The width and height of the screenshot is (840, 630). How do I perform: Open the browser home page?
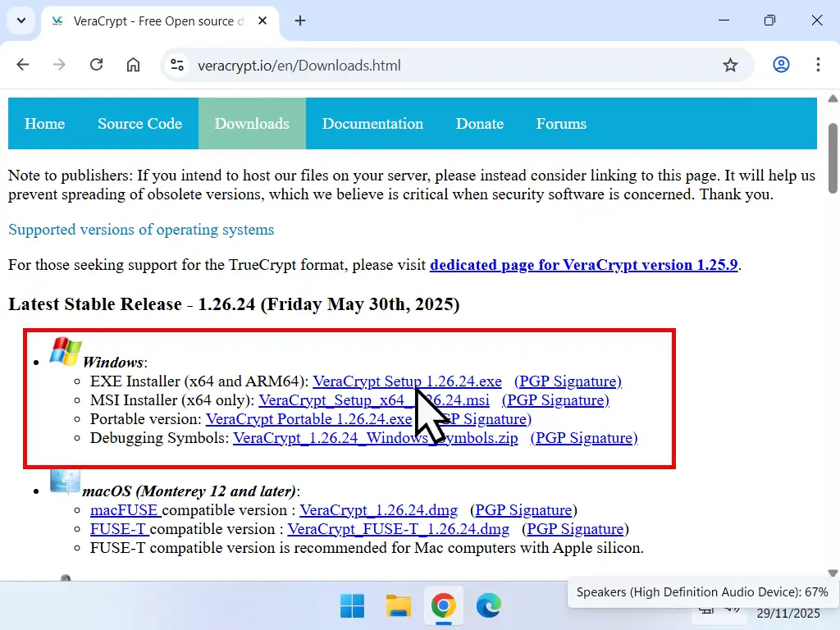click(133, 64)
